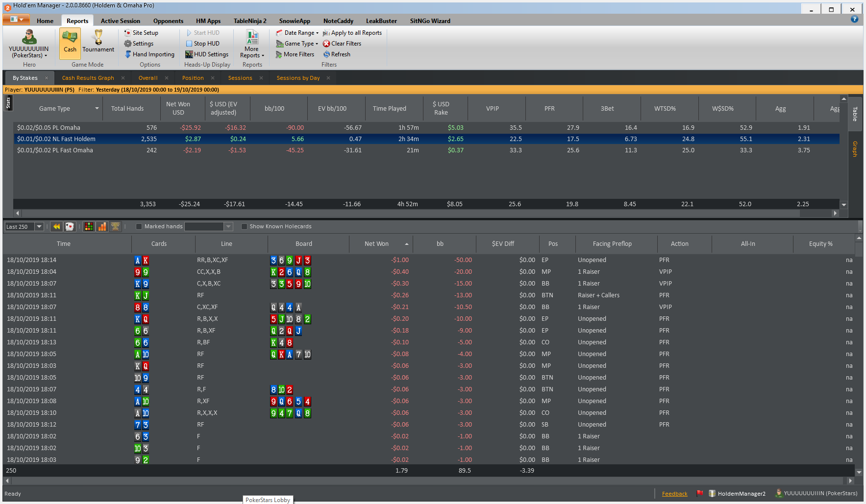Open the Game Type column filter arrow

click(x=97, y=108)
